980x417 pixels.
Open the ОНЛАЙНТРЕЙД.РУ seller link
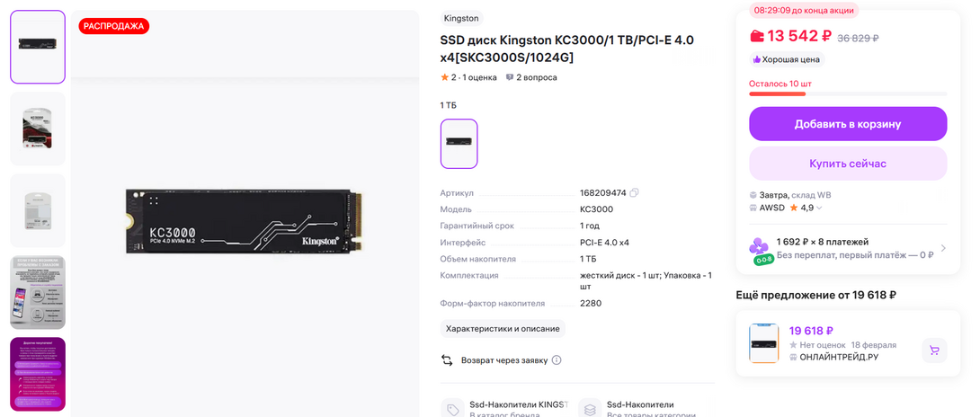(x=833, y=357)
